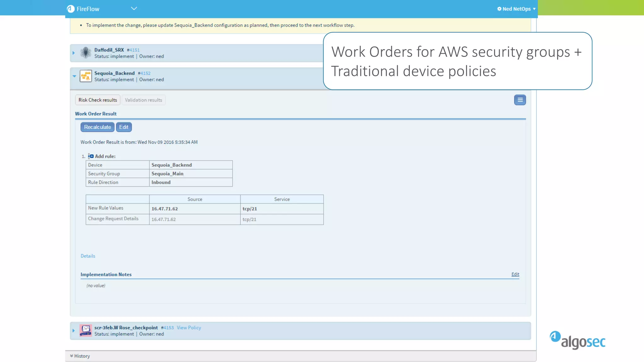Click the Daffodil_SRX device icon
Image resolution: width=644 pixels, height=362 pixels.
tap(86, 53)
